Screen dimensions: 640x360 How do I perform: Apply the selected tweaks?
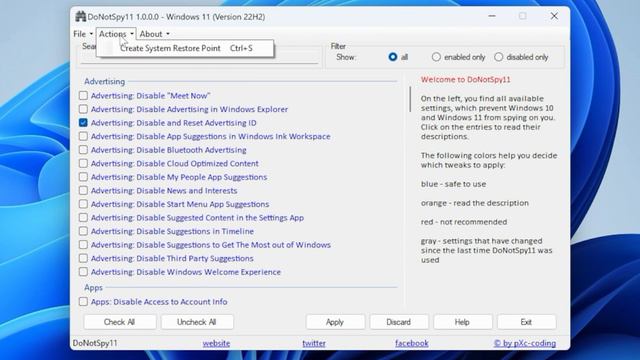[335, 322]
